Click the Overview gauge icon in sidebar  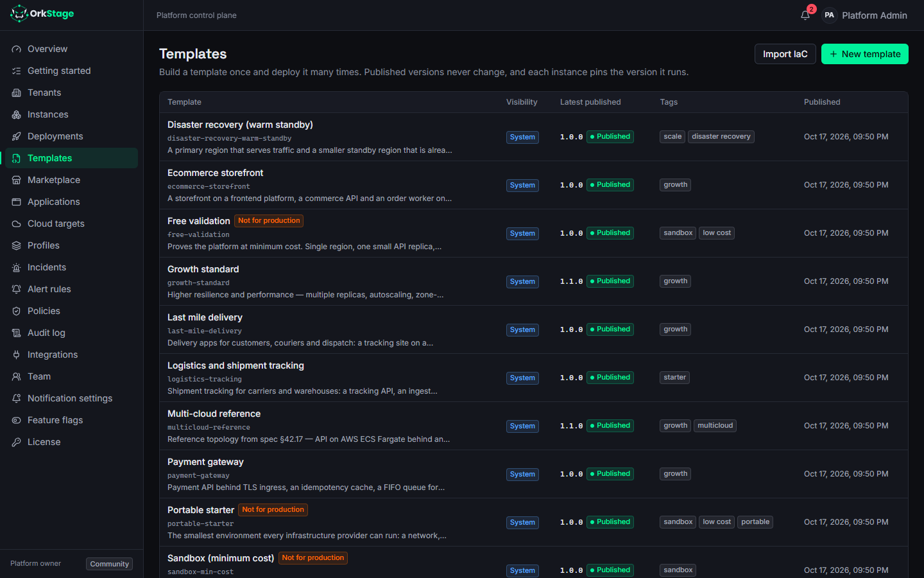pos(17,49)
